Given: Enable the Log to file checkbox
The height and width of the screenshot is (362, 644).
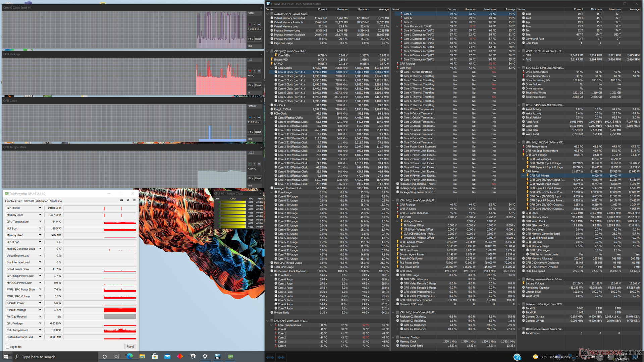Looking at the screenshot, I should coord(8,347).
